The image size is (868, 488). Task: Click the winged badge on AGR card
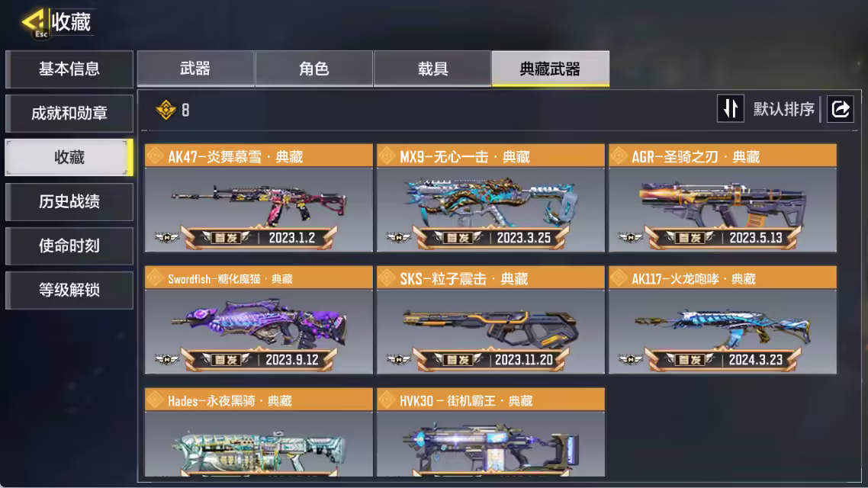(x=631, y=237)
